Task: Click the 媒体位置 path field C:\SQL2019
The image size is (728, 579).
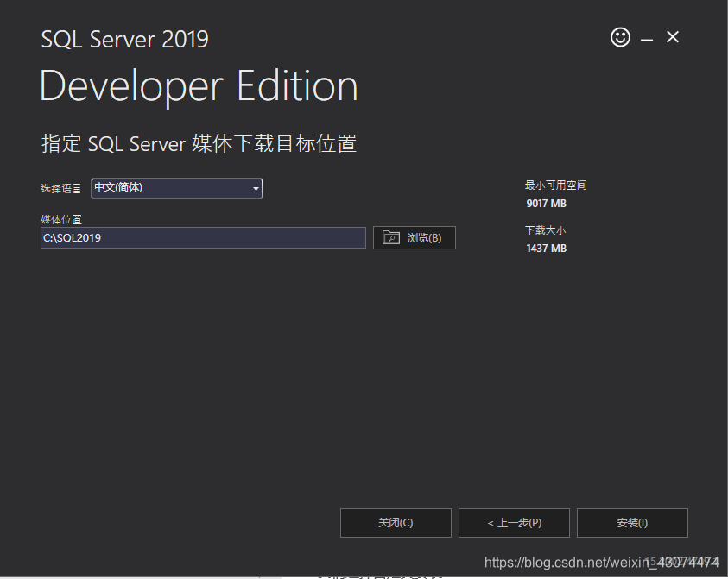Action: coord(203,237)
